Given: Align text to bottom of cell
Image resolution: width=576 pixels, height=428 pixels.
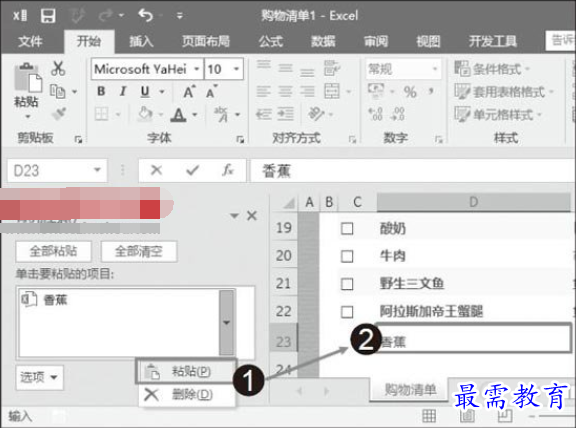Looking at the screenshot, I should click(307, 72).
